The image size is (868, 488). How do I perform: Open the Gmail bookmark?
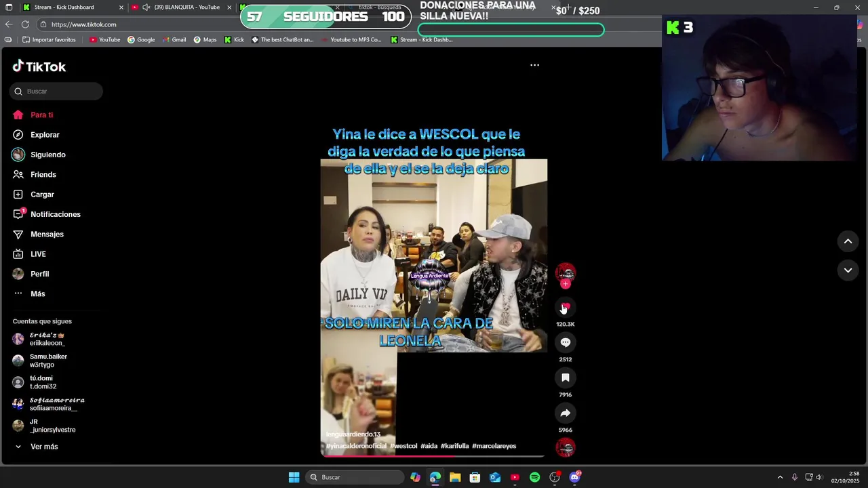174,40
